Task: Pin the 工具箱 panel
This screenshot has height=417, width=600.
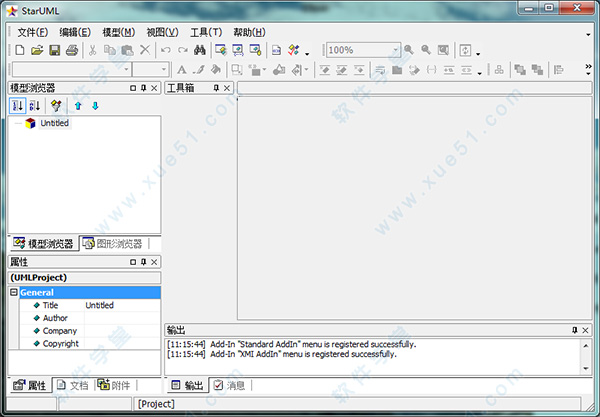Action: pos(216,88)
